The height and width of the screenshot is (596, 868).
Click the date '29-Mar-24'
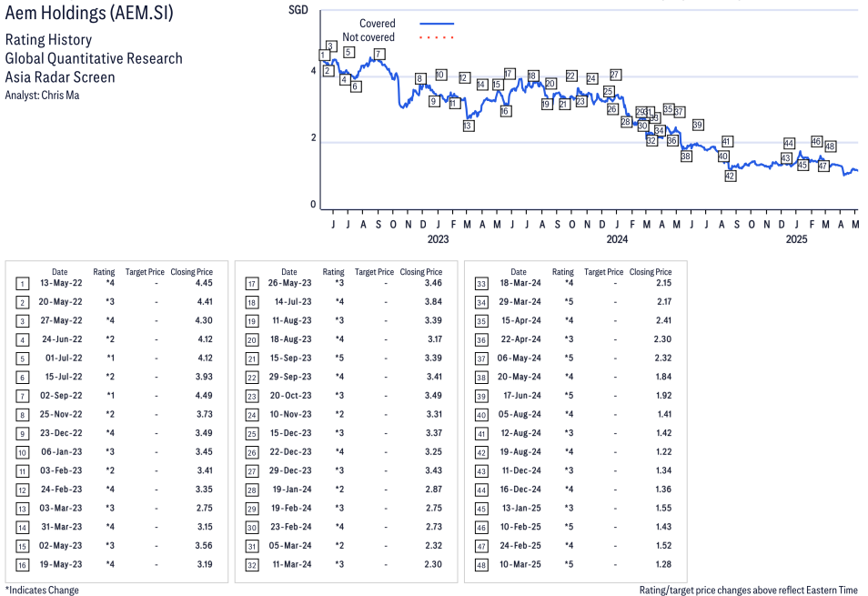(520, 301)
